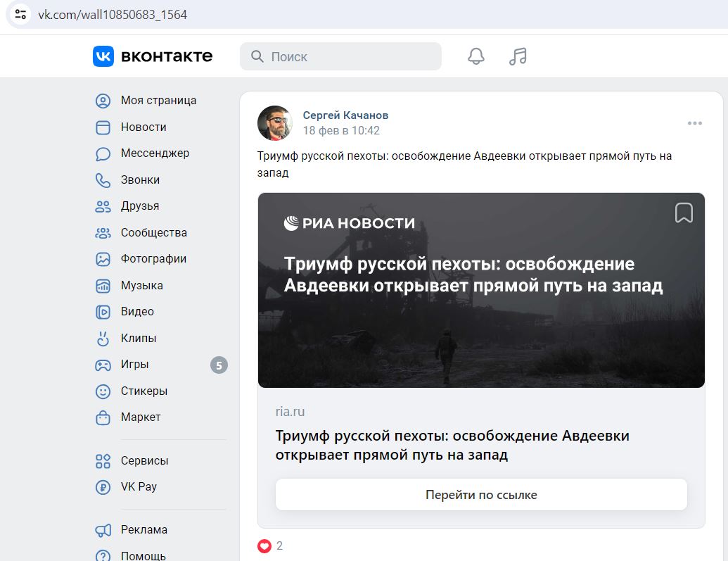Bookmark the RIA Novosti article preview
The image size is (728, 561).
[684, 213]
